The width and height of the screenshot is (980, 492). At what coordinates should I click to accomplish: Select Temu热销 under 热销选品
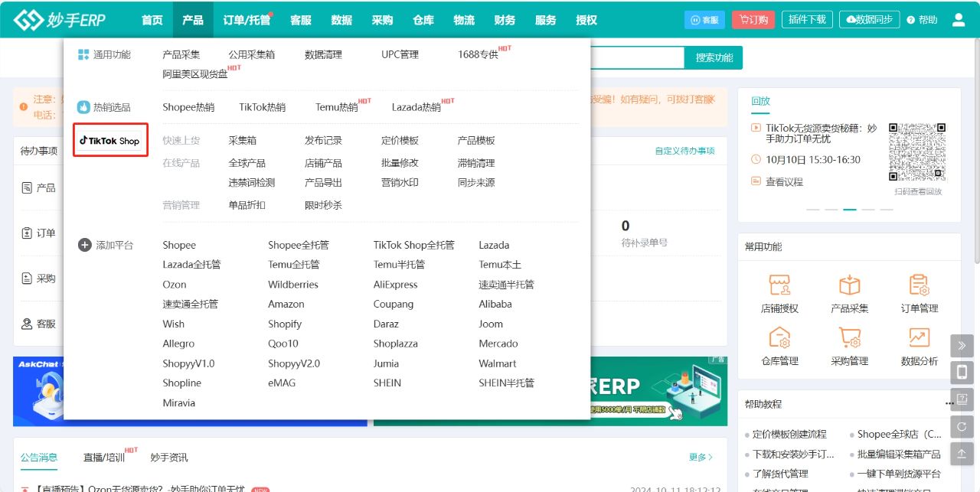(x=337, y=107)
